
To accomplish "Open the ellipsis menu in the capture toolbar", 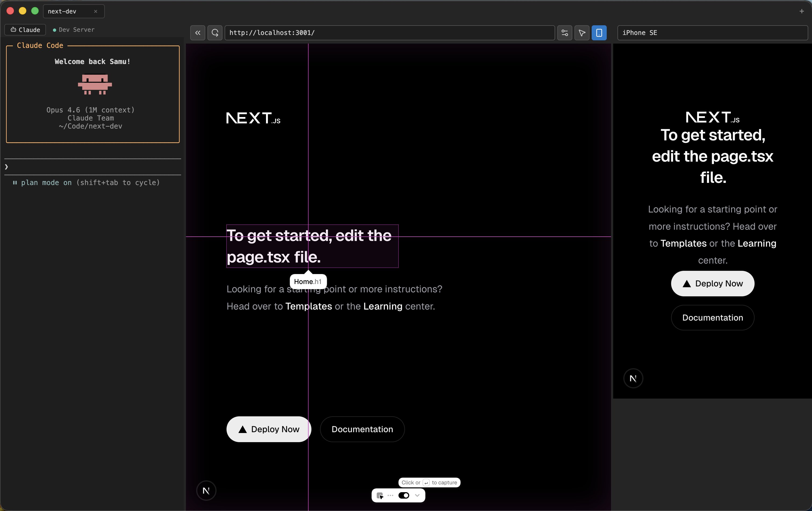I will tap(390, 495).
